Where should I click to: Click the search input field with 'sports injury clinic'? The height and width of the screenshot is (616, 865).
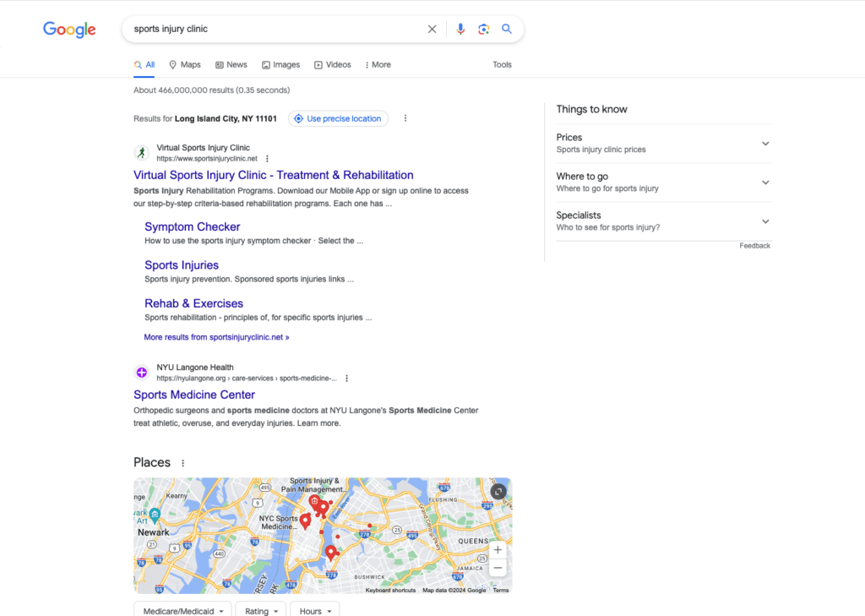click(276, 30)
